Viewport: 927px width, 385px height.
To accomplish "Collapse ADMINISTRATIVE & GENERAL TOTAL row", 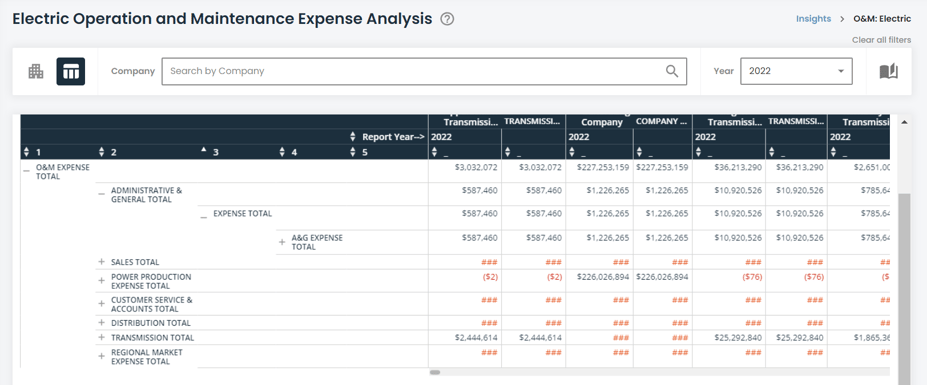I will click(102, 193).
